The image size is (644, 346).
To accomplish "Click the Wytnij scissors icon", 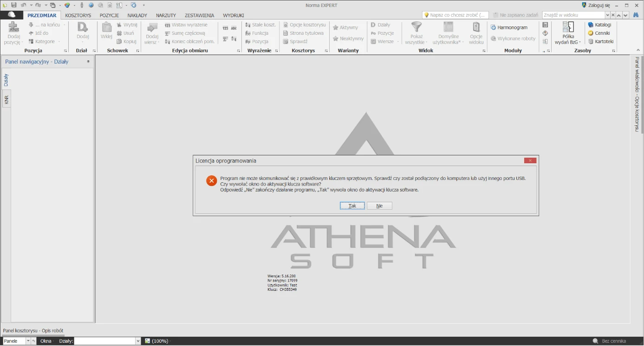I will (119, 25).
